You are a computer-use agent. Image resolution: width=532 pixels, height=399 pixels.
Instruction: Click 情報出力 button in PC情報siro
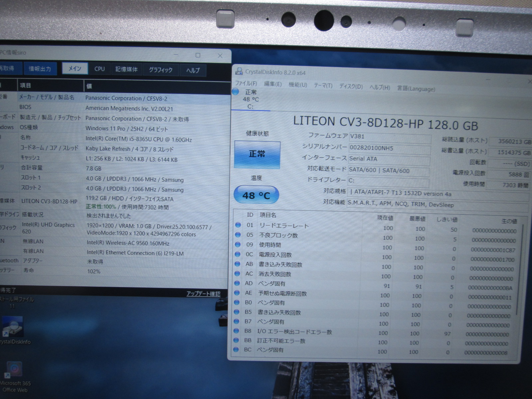40,68
